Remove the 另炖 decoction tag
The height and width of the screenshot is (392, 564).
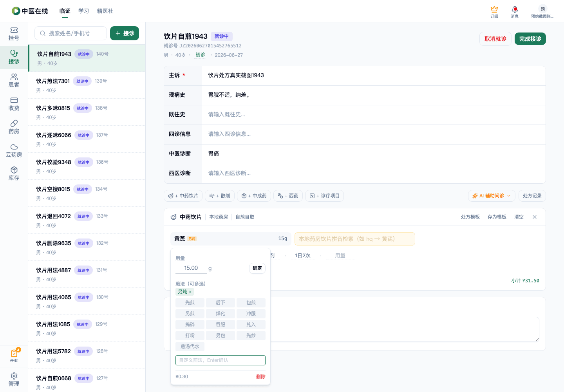point(190,292)
